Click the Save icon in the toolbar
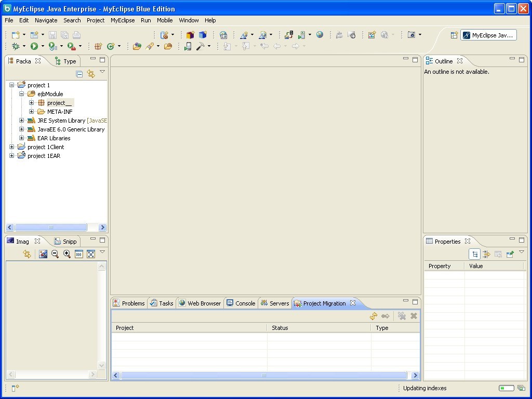The width and height of the screenshot is (532, 399). click(52, 34)
